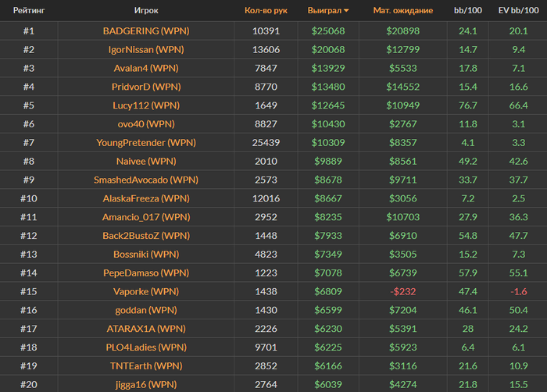Open player BADGERING (WPN) profile
This screenshot has height=392, width=547.
click(146, 31)
